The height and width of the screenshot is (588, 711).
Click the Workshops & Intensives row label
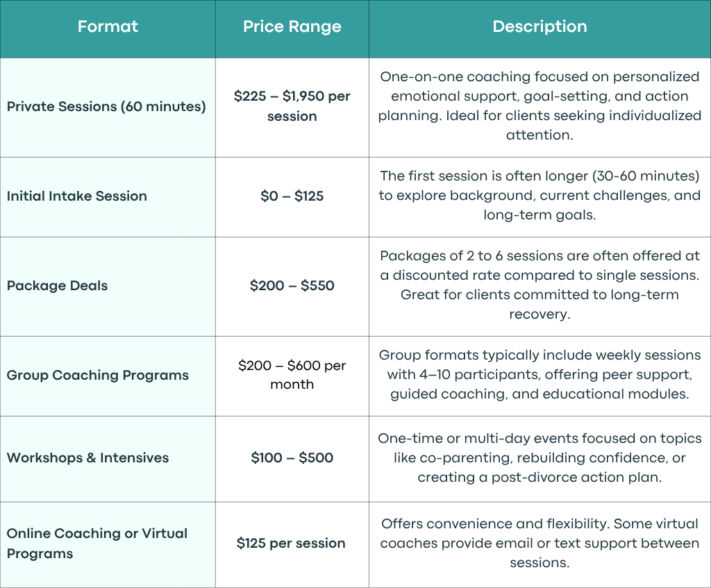pyautogui.click(x=87, y=458)
